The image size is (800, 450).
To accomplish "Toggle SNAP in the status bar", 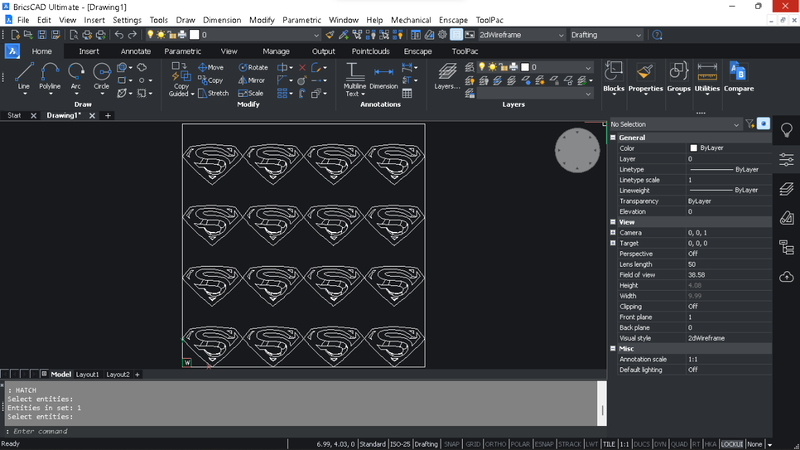I will click(453, 444).
